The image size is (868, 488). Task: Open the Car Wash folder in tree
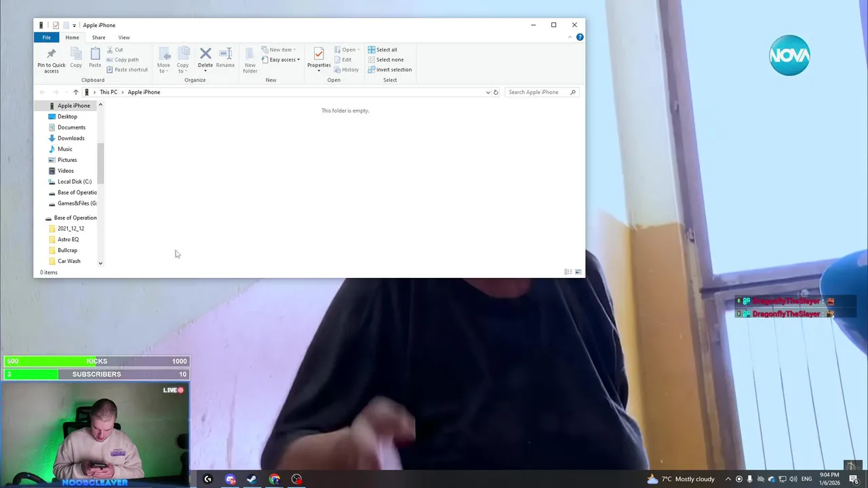(x=64, y=261)
